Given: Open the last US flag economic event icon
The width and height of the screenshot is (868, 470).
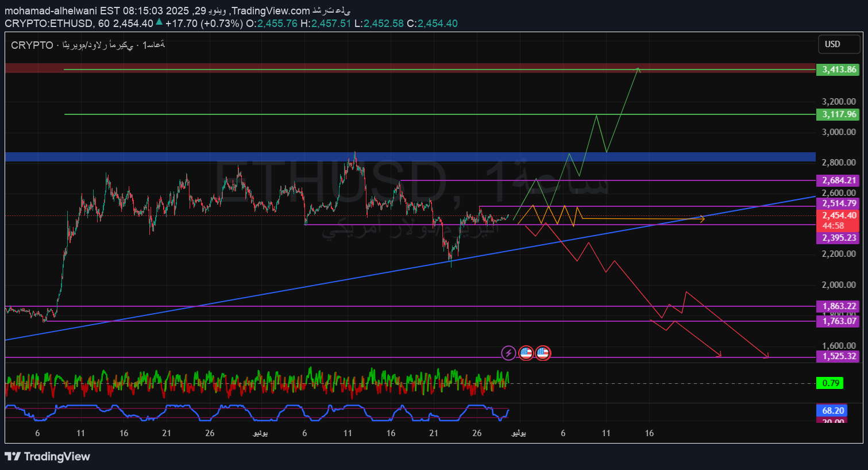Looking at the screenshot, I should click(x=543, y=353).
